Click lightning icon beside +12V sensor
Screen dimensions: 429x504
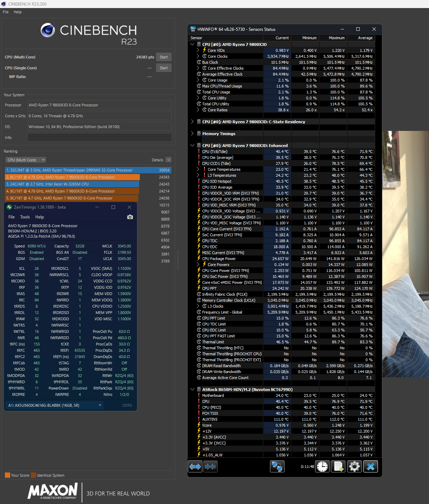click(x=199, y=431)
